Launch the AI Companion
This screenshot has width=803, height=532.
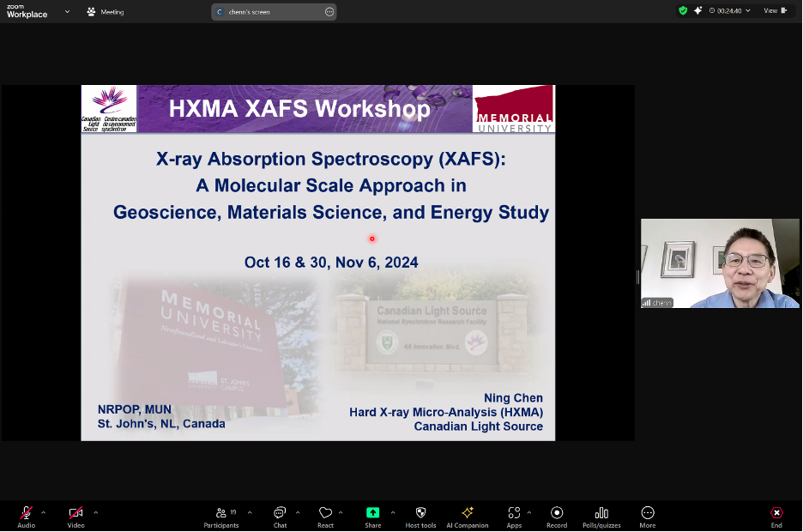(468, 513)
